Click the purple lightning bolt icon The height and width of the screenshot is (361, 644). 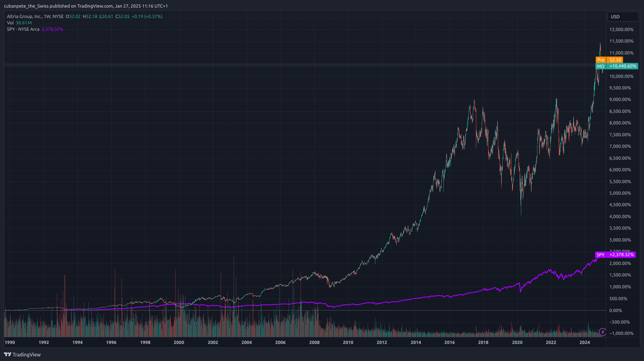click(x=602, y=332)
